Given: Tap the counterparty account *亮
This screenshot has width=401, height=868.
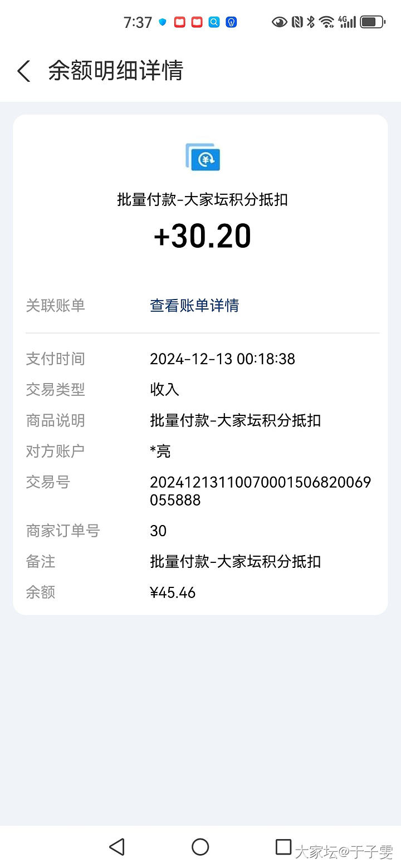Looking at the screenshot, I should point(160,451).
